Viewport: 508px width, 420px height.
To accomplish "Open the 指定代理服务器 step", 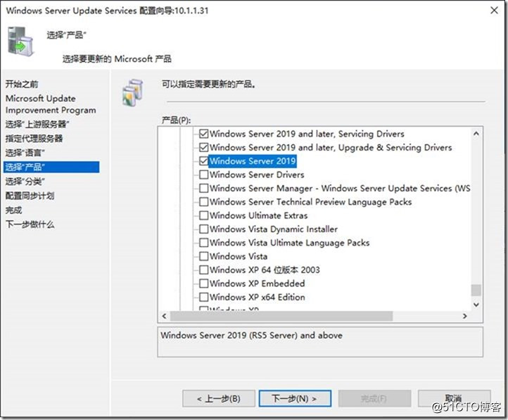I will [34, 139].
